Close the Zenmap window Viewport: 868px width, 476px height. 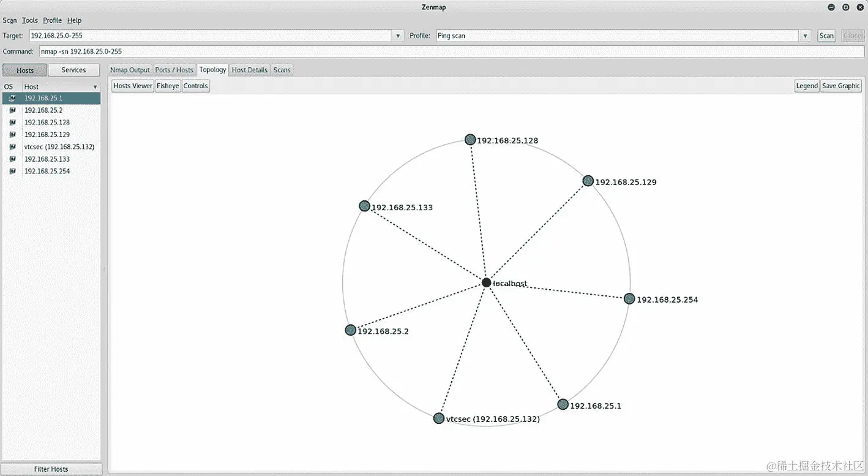(859, 7)
